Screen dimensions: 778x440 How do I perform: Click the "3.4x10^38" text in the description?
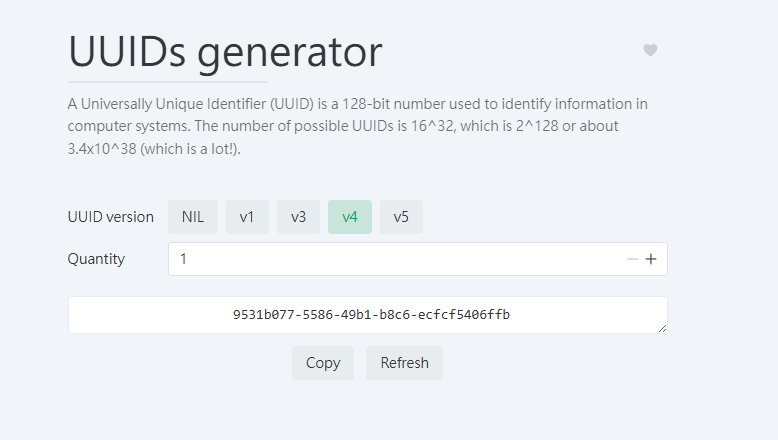(104, 149)
